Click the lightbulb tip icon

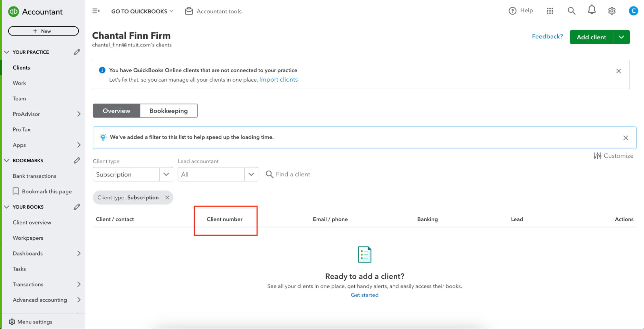tap(103, 137)
